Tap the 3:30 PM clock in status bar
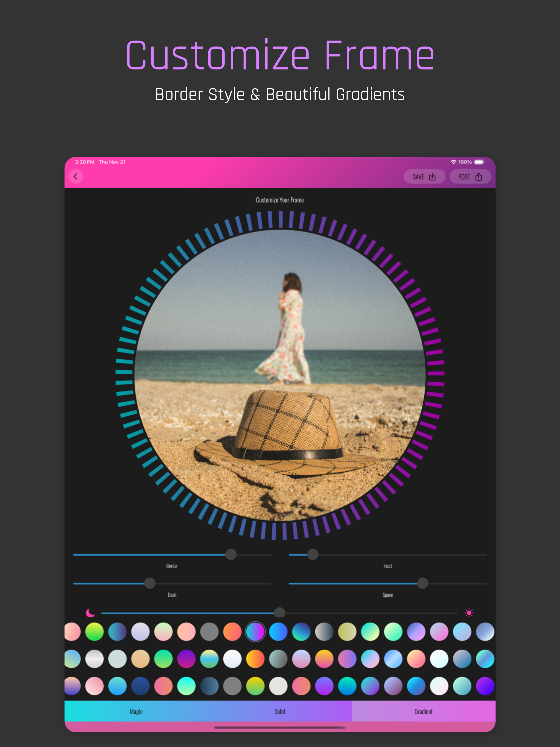 click(84, 162)
